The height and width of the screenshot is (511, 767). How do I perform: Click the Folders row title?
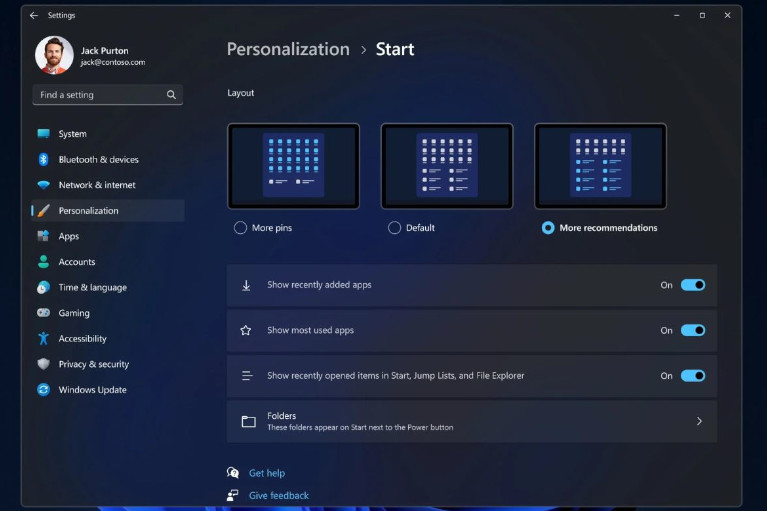(x=281, y=416)
